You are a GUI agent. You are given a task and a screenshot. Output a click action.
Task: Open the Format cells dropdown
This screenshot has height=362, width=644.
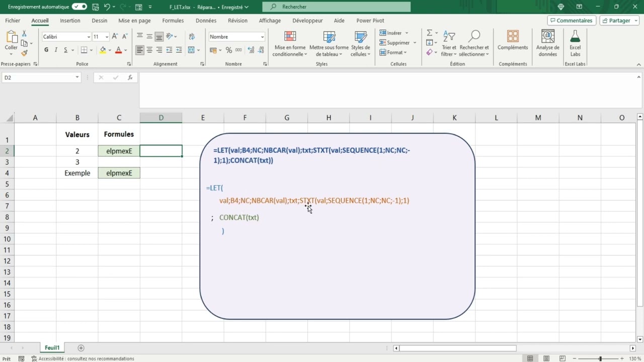coord(393,52)
